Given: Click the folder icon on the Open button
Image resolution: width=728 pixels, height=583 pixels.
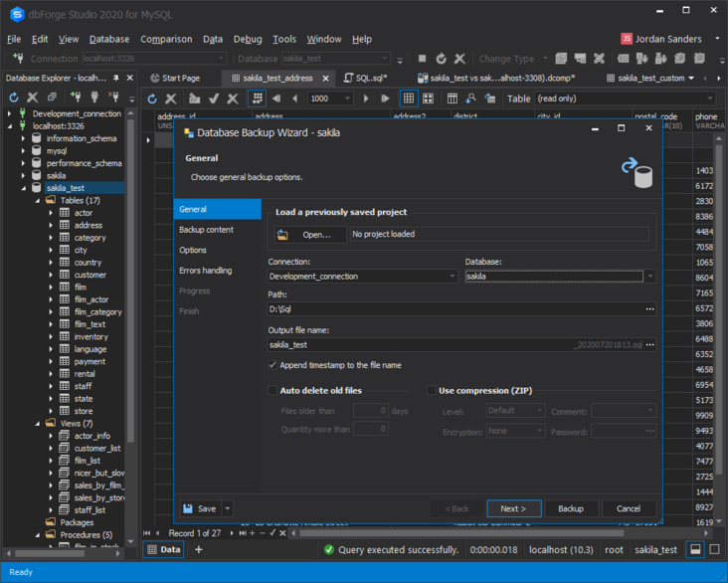Looking at the screenshot, I should 283,235.
